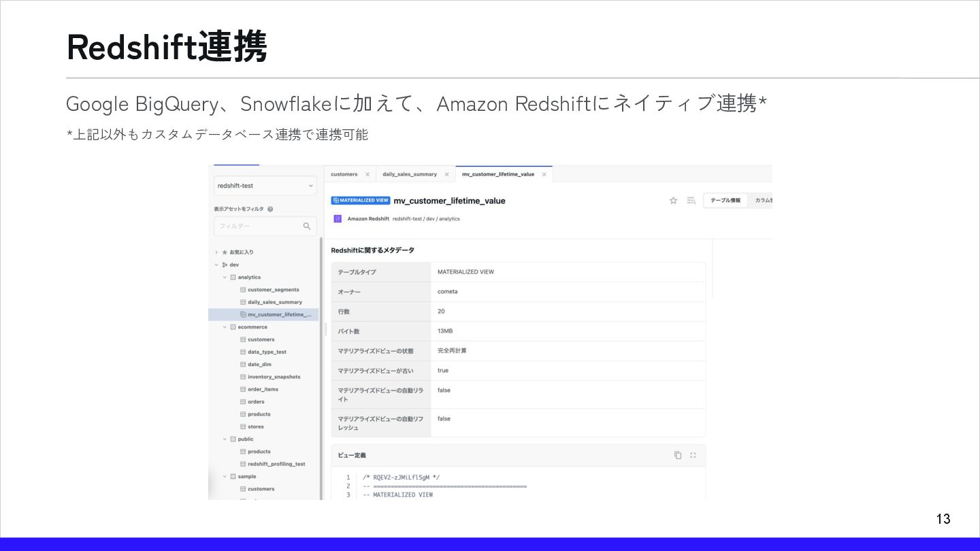
Task: Switch to the daily_sales_summary tab
Action: [410, 174]
